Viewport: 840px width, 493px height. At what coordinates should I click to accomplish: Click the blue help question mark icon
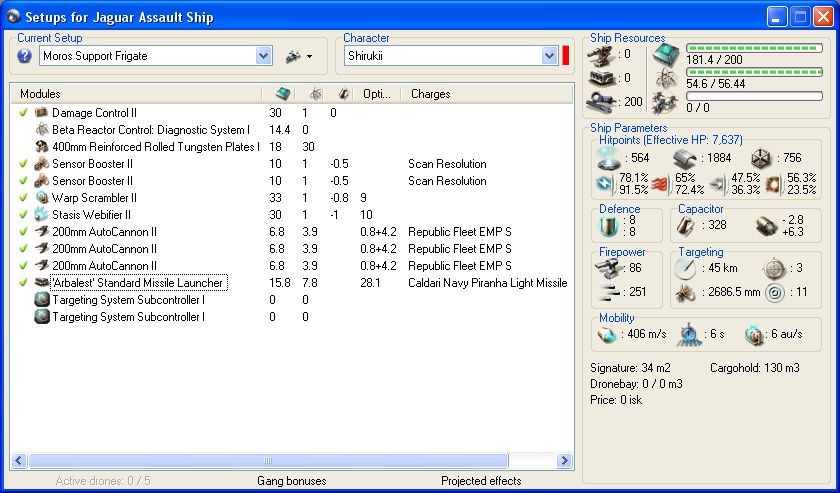(x=24, y=56)
